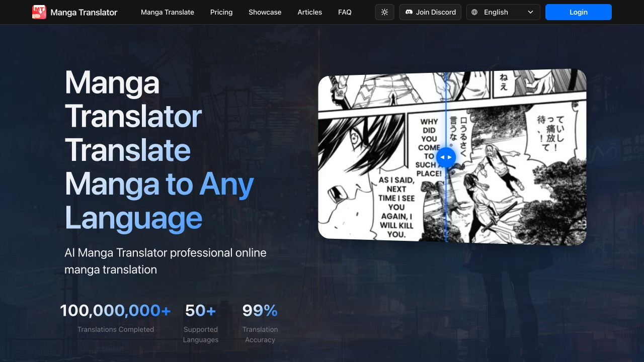The image size is (644, 362).
Task: Click the Join Discord button
Action: tap(430, 12)
